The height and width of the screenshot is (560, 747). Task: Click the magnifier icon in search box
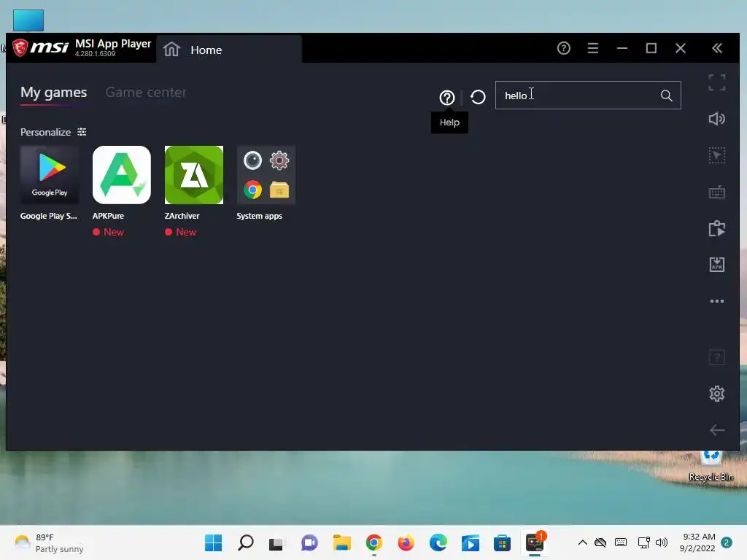click(x=667, y=96)
